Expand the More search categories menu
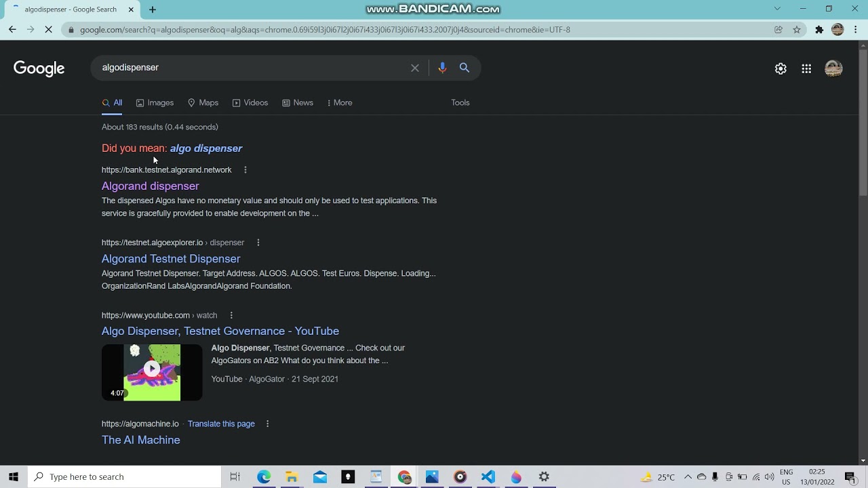The image size is (868, 488). point(339,103)
